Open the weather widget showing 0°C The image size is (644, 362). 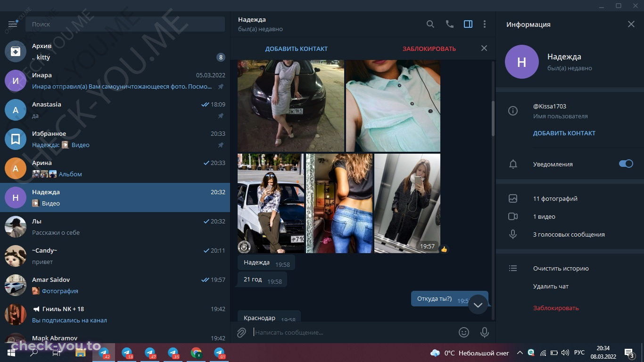(470, 353)
